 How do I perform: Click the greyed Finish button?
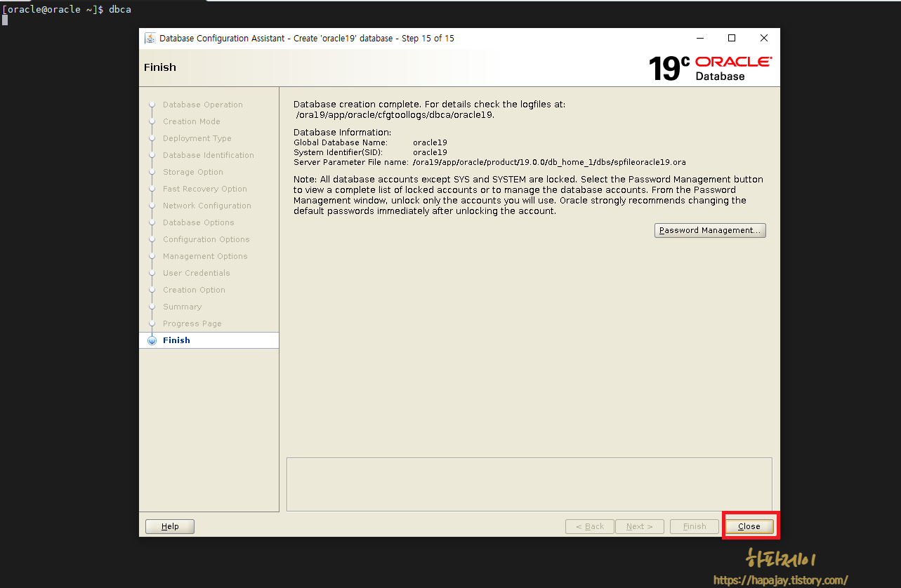(695, 526)
